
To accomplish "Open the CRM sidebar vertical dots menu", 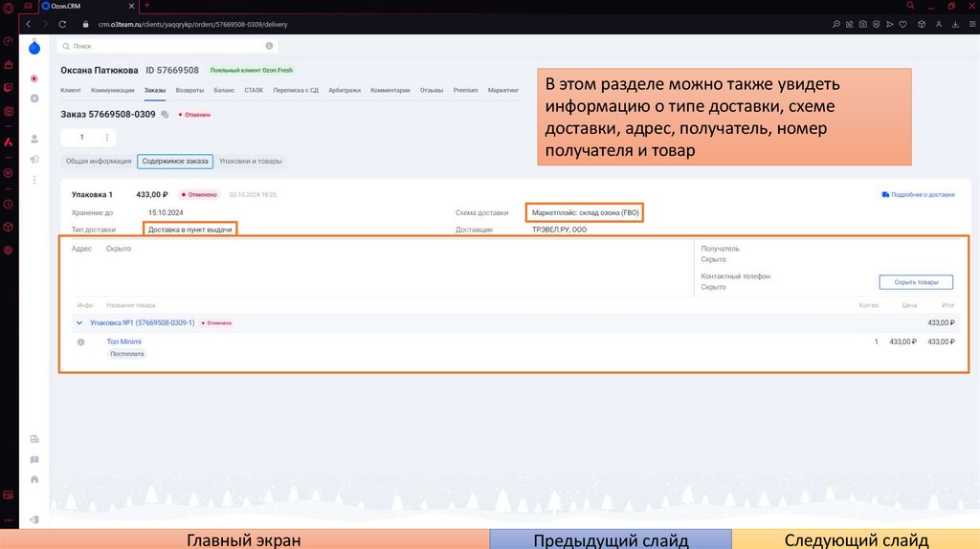I will point(34,180).
